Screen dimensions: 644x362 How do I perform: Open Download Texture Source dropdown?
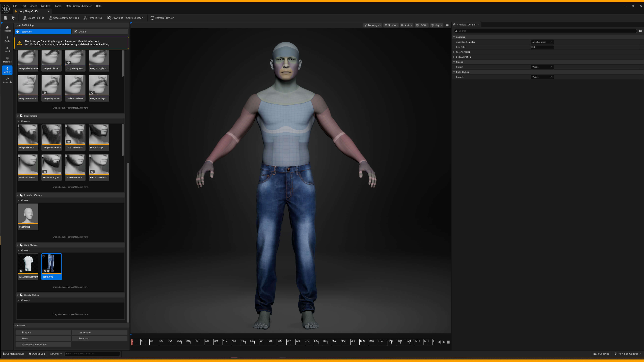(126, 18)
